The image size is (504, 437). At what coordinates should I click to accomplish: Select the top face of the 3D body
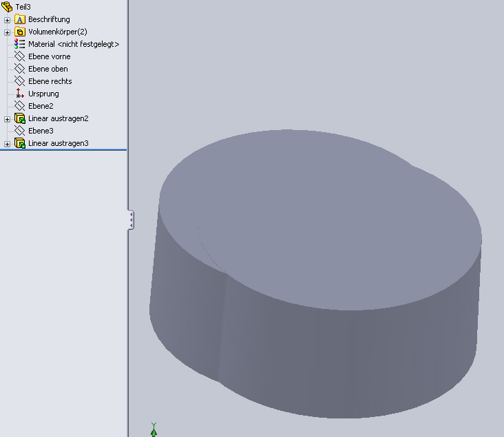click(x=322, y=219)
